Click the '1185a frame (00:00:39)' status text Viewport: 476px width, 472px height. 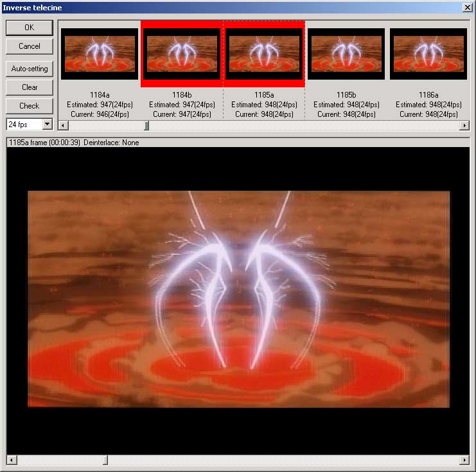pyautogui.click(x=44, y=143)
